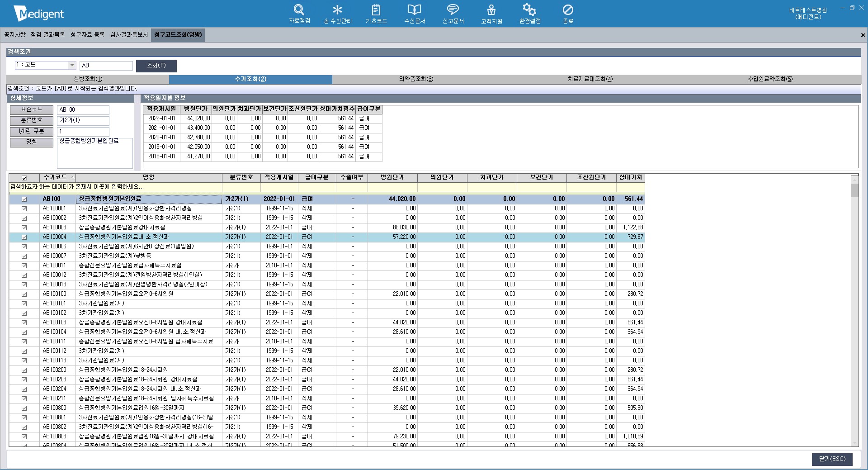Switch to 심사결과통보서 tab
The height and width of the screenshot is (470, 868).
click(x=129, y=35)
